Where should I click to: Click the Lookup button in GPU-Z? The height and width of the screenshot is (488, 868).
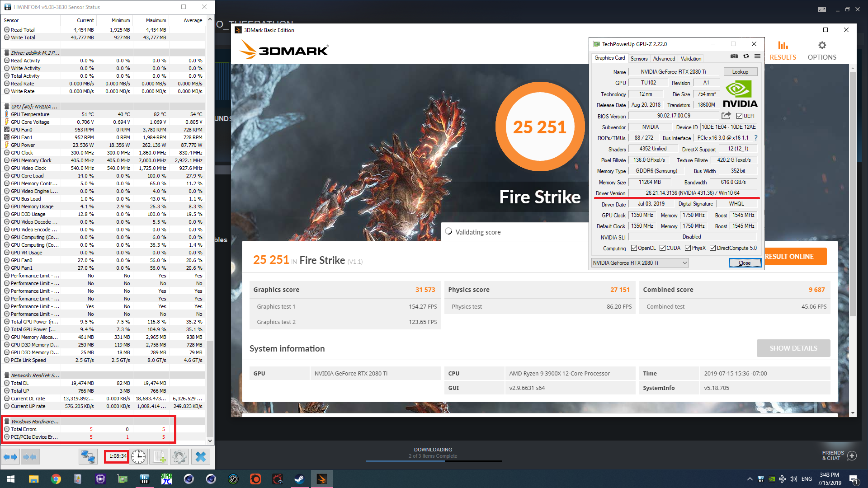(x=740, y=72)
